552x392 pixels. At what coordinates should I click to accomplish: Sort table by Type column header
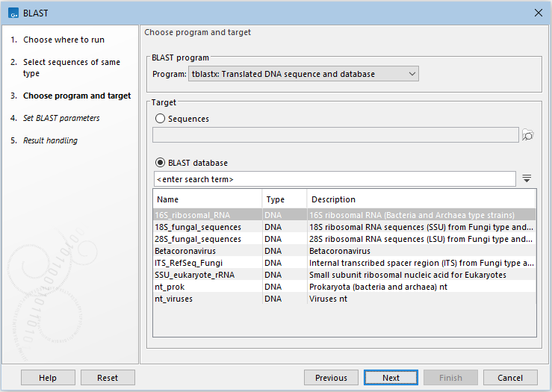284,199
